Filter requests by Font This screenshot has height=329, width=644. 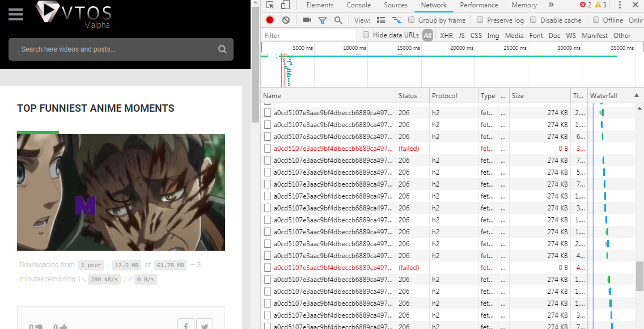(x=536, y=35)
